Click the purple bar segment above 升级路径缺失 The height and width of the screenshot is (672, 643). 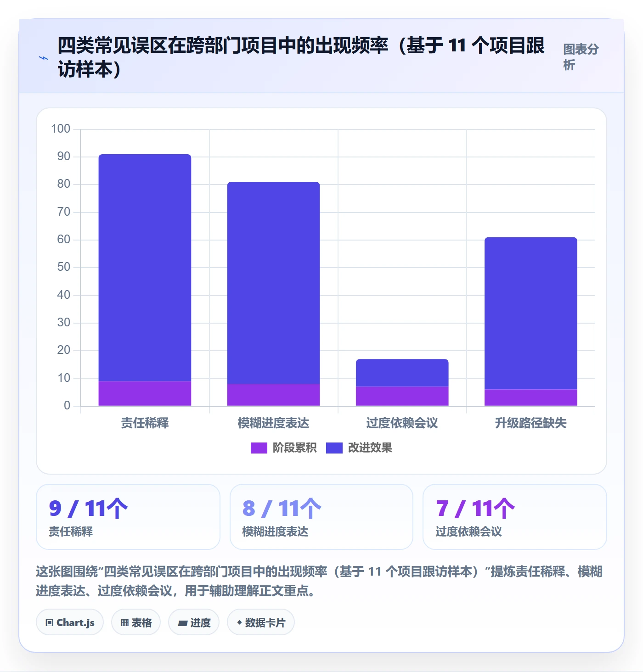pyautogui.click(x=531, y=398)
